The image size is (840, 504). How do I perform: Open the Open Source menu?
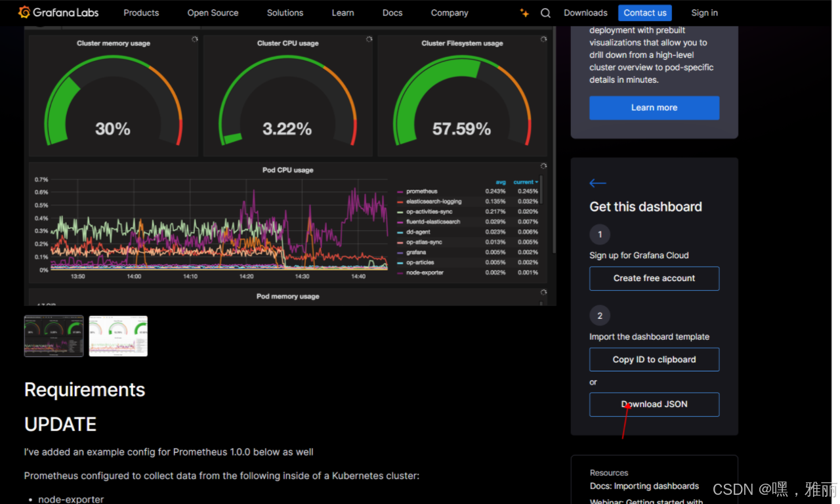click(x=213, y=12)
